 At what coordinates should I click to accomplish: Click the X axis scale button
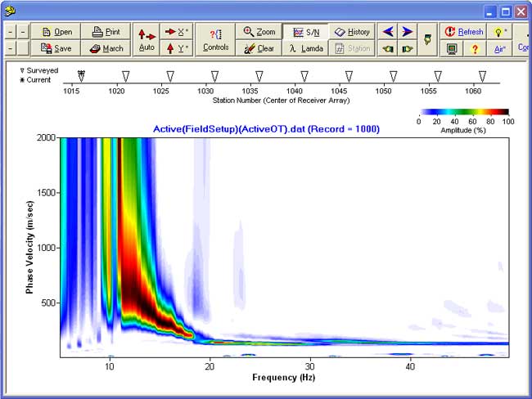point(177,32)
